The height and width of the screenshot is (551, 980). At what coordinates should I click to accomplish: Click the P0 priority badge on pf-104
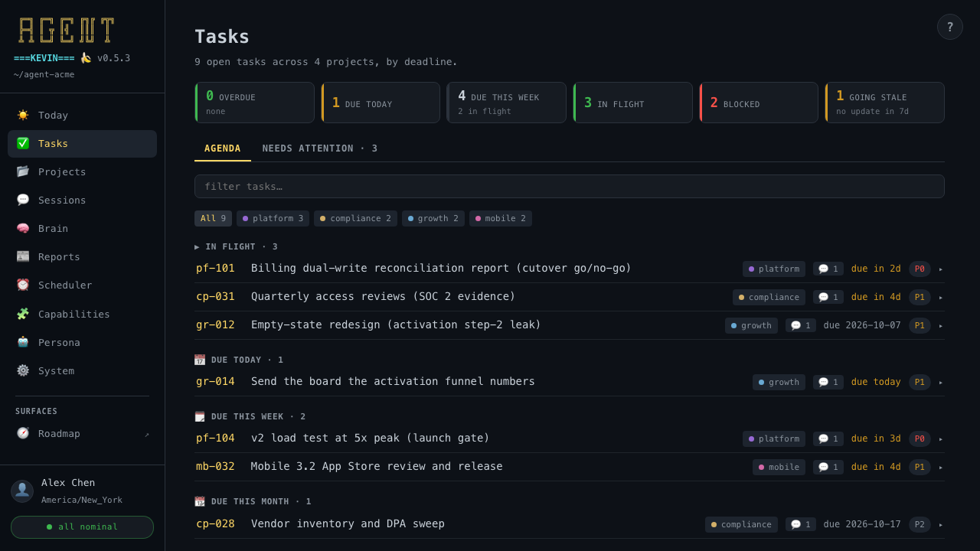click(x=920, y=439)
